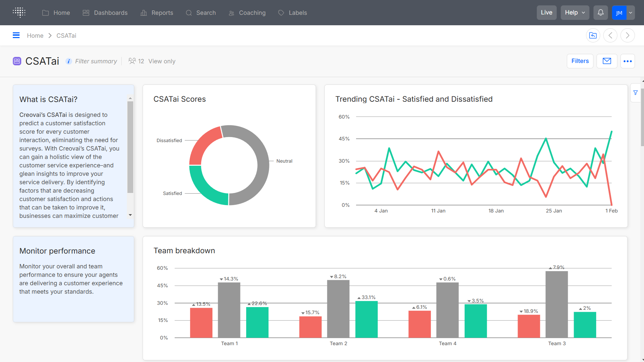
Task: Click Team 3 red dissatisfied bar
Action: (x=529, y=326)
